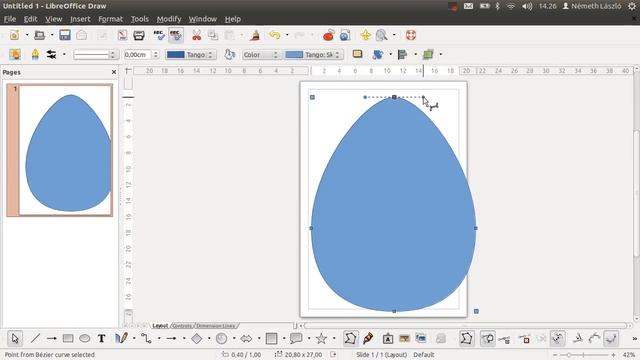Image resolution: width=640 pixels, height=360 pixels.
Task: Open the line style dropdown
Action: (96, 55)
